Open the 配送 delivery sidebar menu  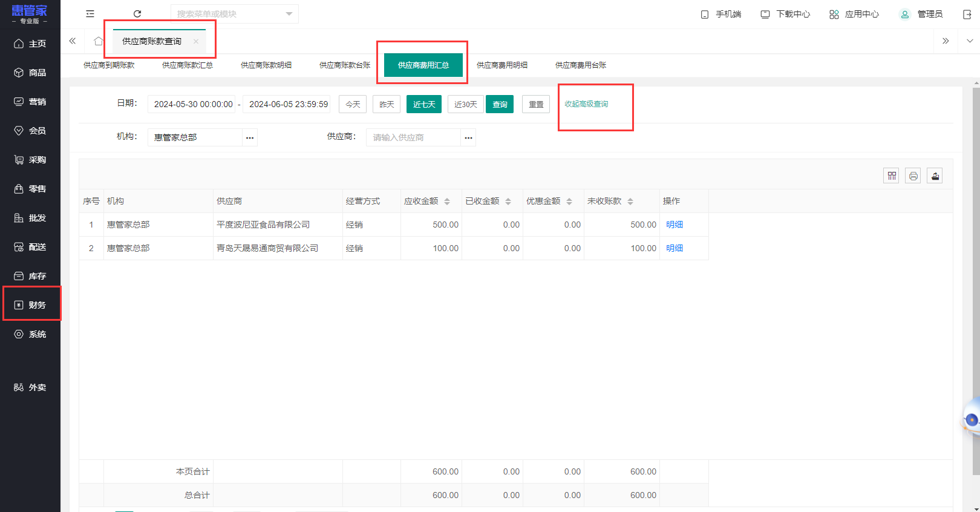point(30,247)
